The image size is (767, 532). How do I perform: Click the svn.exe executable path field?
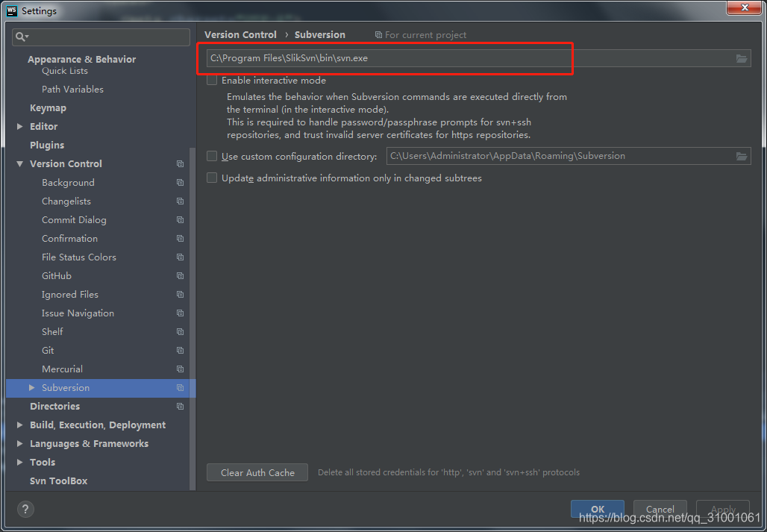pyautogui.click(x=478, y=58)
